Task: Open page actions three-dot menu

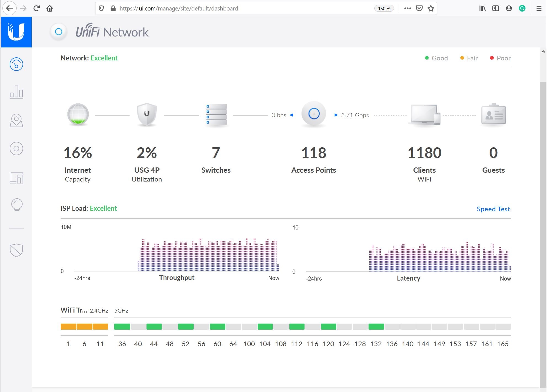Action: tap(407, 8)
